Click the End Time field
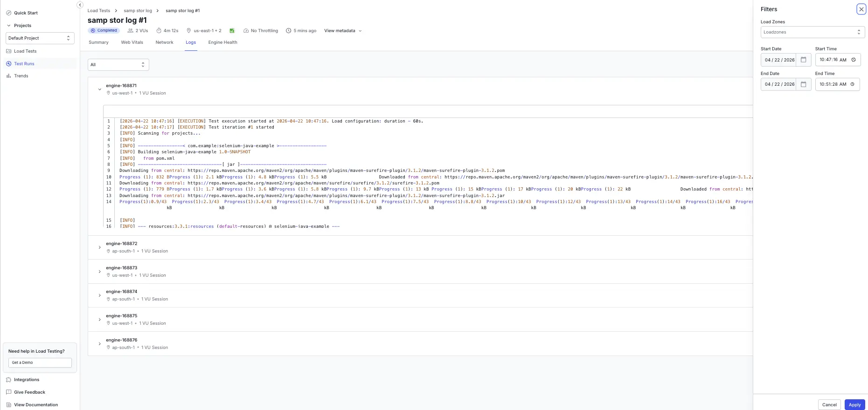868x410 pixels. (837, 84)
